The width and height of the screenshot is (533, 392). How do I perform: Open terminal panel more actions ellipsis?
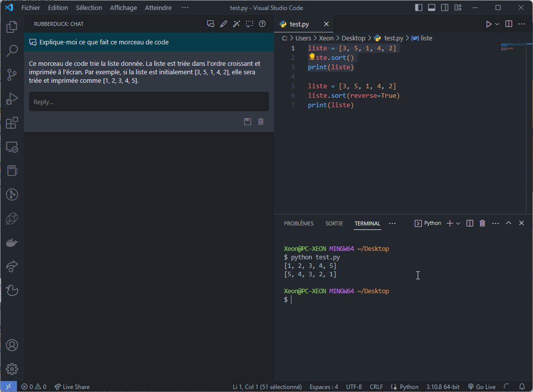point(496,223)
